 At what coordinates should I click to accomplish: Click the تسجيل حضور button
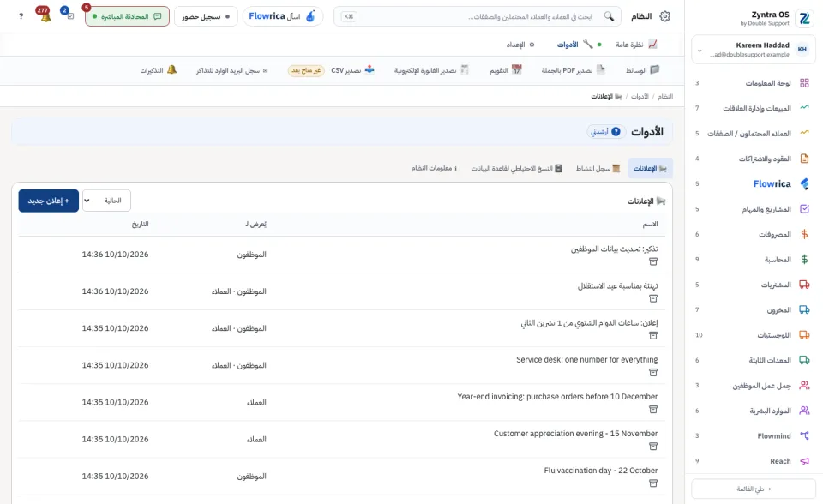[x=206, y=16]
